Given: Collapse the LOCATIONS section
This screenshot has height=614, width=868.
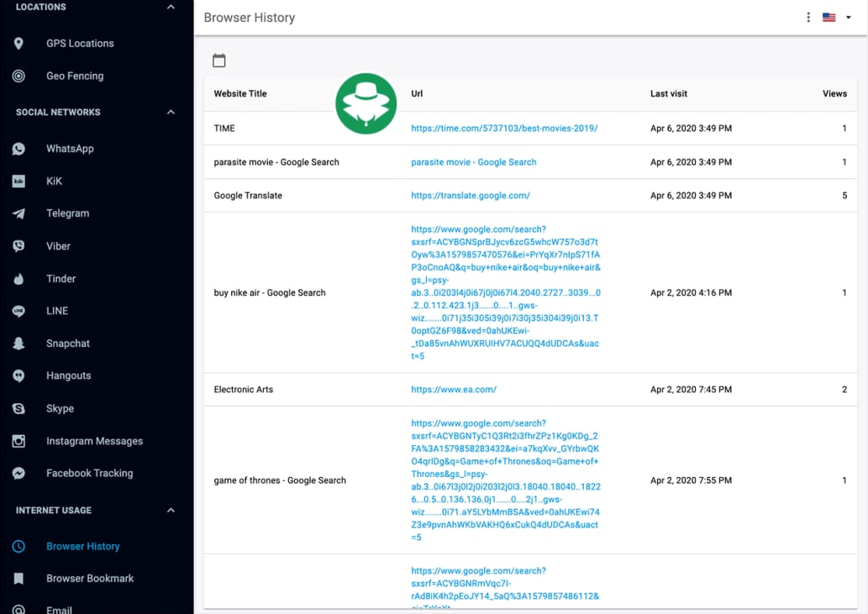Looking at the screenshot, I should tap(170, 7).
